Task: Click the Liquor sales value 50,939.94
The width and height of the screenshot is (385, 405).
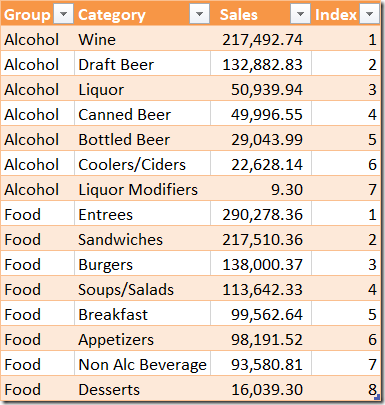Action: coord(261,89)
